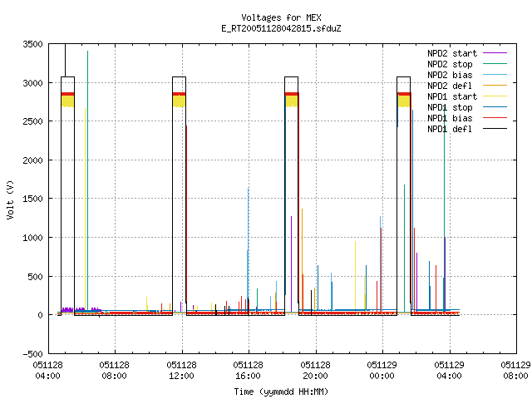Click the 'NPD2 defl' legend label

point(450,86)
